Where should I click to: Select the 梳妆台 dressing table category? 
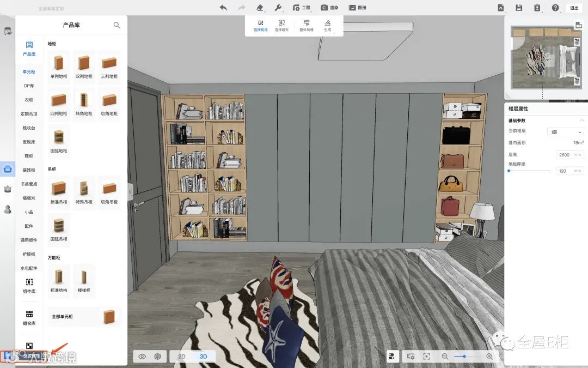[29, 128]
